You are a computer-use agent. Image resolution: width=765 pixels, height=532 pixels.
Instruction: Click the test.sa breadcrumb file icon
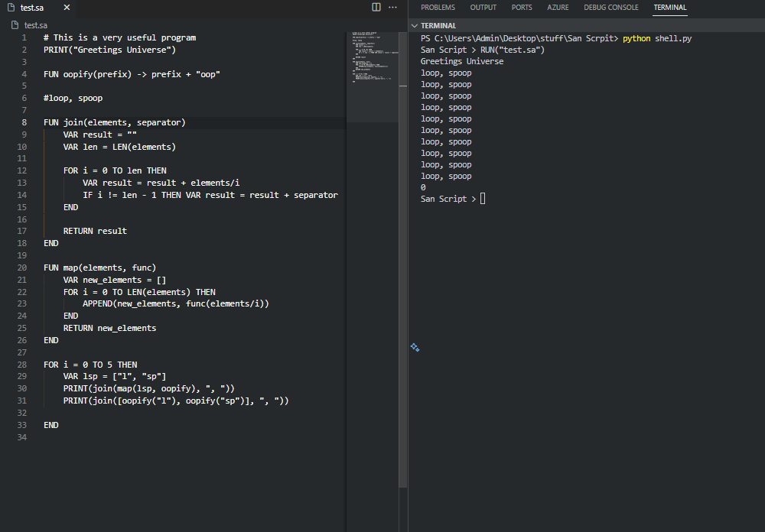click(15, 25)
